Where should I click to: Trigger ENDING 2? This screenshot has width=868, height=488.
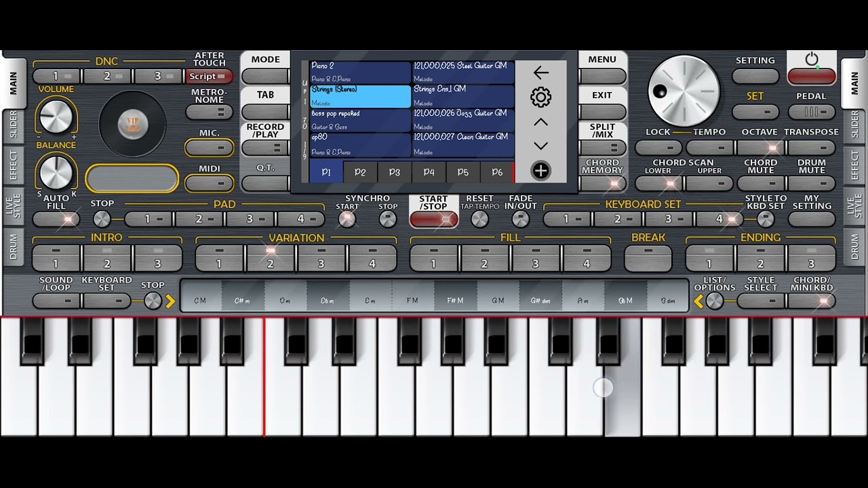click(x=761, y=258)
